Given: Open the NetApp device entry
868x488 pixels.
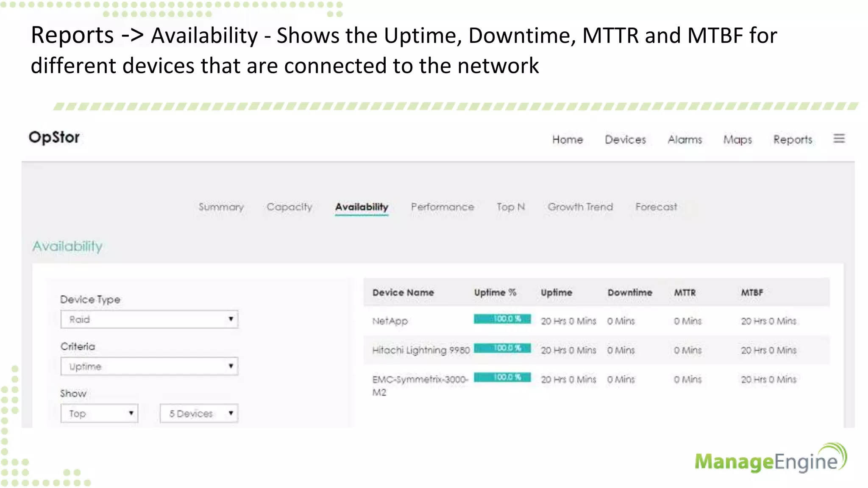Looking at the screenshot, I should tap(390, 321).
